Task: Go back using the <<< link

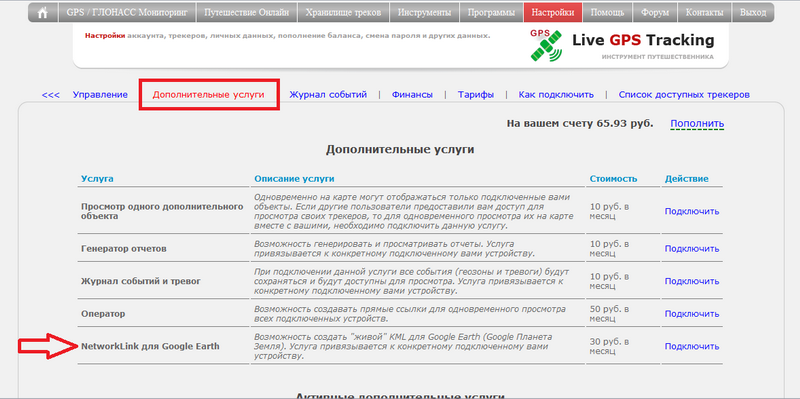Action: 51,95
